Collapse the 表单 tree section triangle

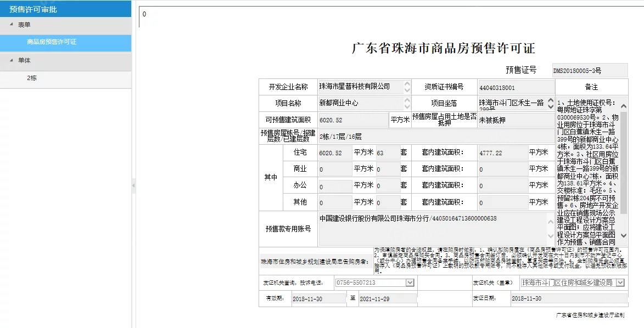click(12, 25)
